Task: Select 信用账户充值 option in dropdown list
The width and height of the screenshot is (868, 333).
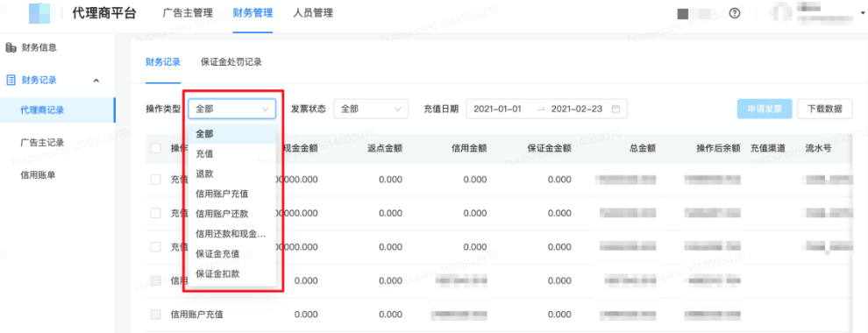Action: tap(232, 195)
